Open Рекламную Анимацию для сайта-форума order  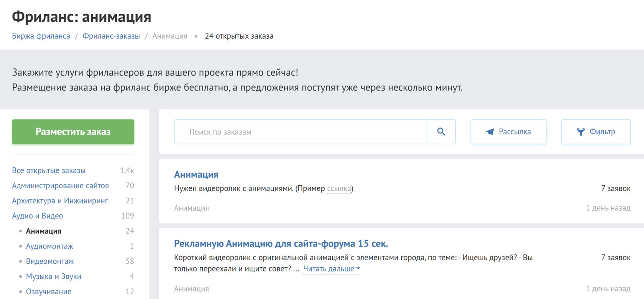tap(281, 243)
